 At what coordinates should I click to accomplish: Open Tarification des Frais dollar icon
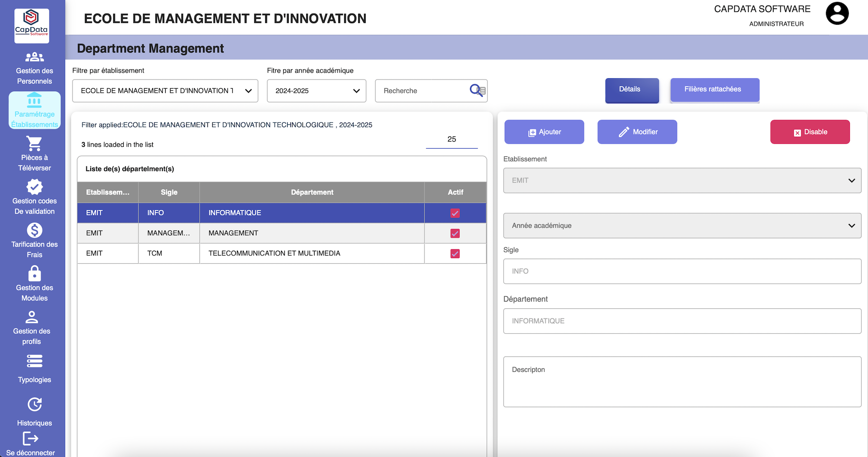[x=35, y=230]
